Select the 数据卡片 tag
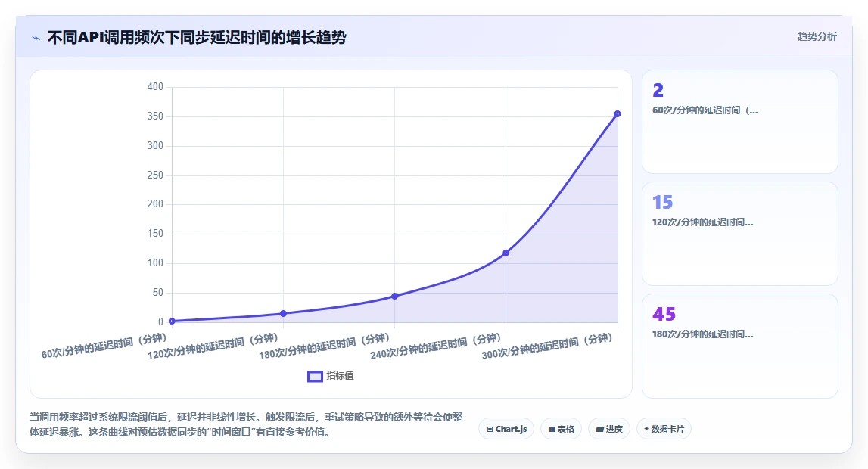Image resolution: width=868 pixels, height=469 pixels. pyautogui.click(x=664, y=429)
